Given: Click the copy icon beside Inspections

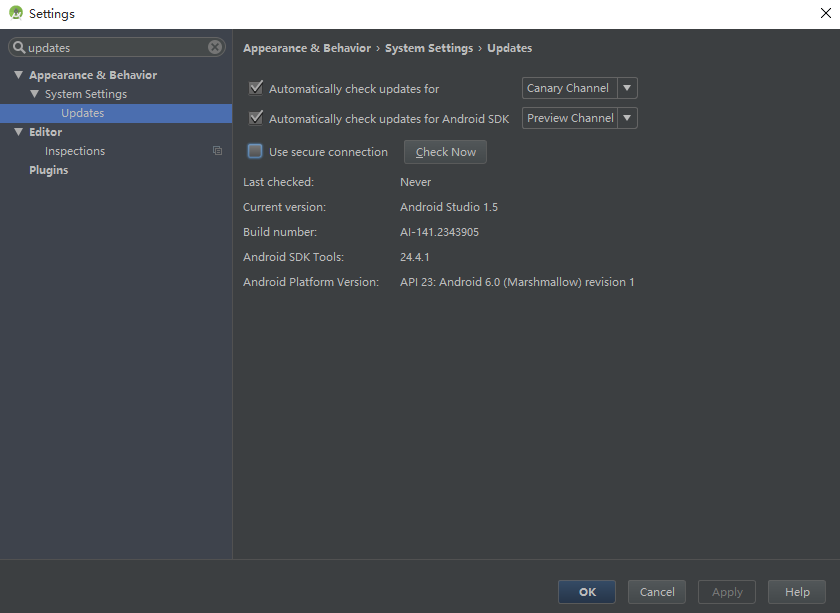Looking at the screenshot, I should 217,151.
